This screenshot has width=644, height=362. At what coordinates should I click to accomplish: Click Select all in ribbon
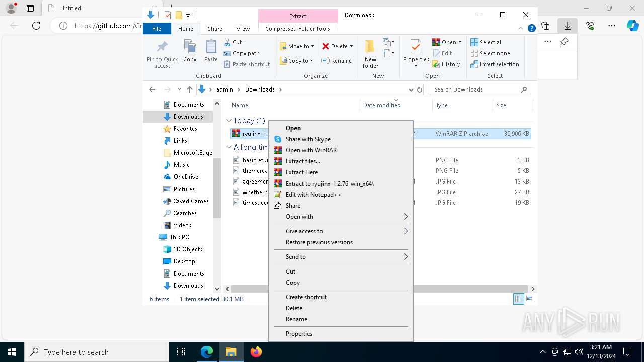point(487,42)
